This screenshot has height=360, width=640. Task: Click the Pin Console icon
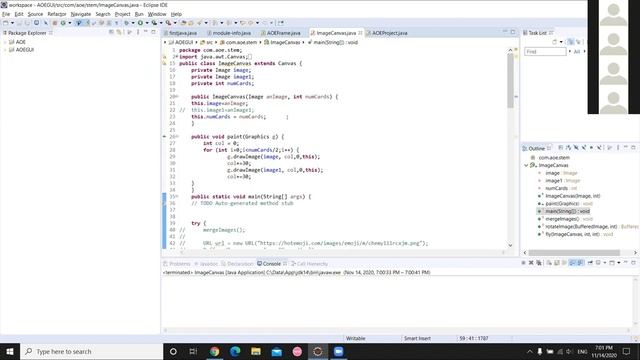coord(590,263)
